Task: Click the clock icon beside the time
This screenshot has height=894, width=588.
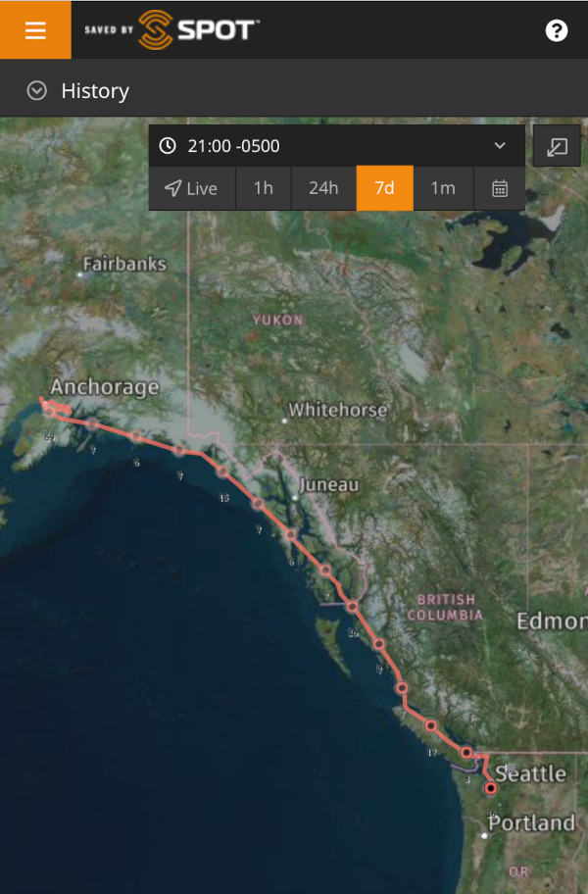Action: [168, 145]
